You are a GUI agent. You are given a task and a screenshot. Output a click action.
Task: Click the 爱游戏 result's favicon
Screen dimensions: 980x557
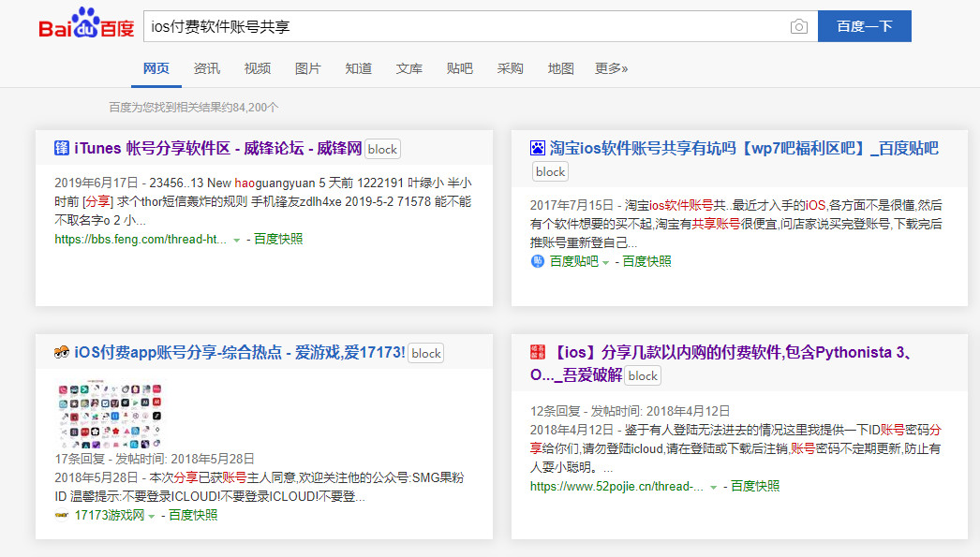coord(59,353)
